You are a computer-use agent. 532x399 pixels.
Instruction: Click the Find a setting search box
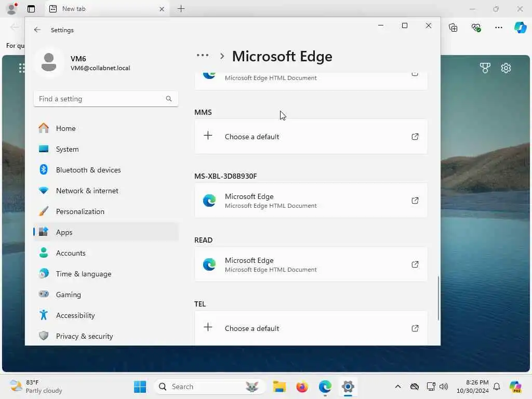[106, 99]
